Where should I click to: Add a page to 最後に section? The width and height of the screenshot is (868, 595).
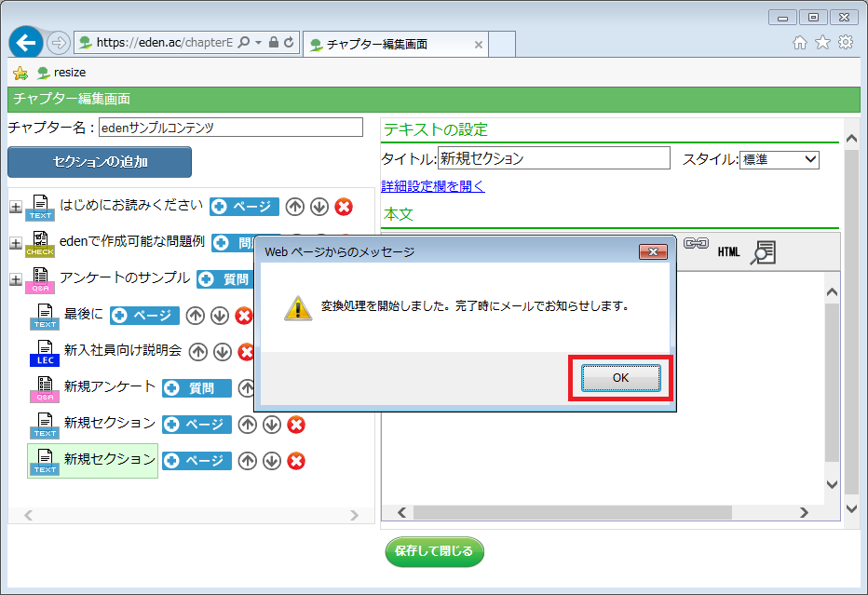point(144,316)
